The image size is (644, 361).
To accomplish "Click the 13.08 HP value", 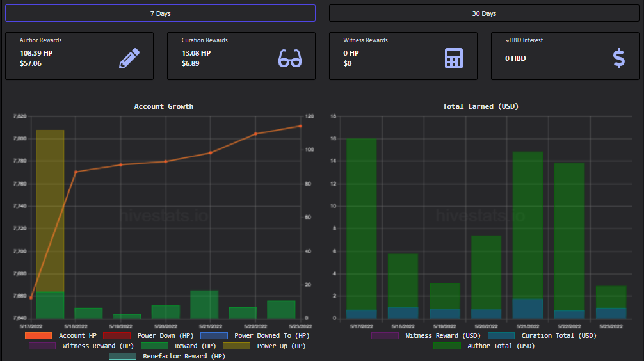I will tap(196, 53).
